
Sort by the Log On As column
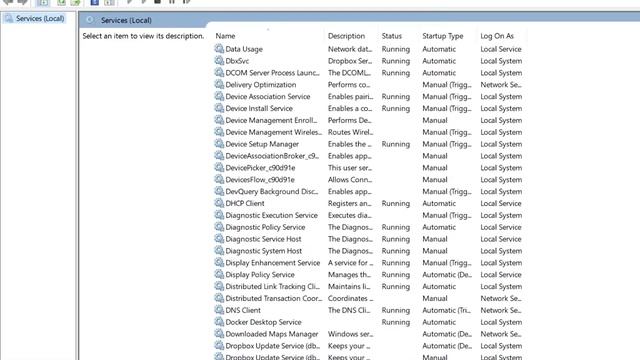click(497, 36)
